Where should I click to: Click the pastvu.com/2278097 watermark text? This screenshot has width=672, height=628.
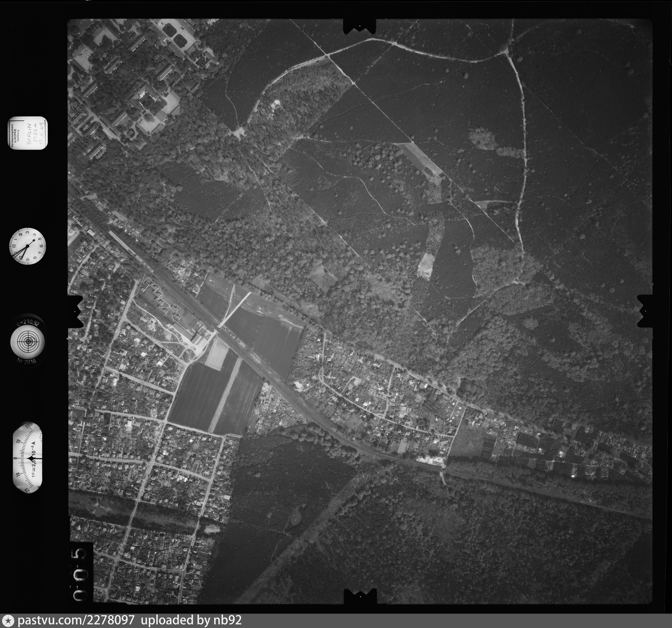tap(76, 621)
